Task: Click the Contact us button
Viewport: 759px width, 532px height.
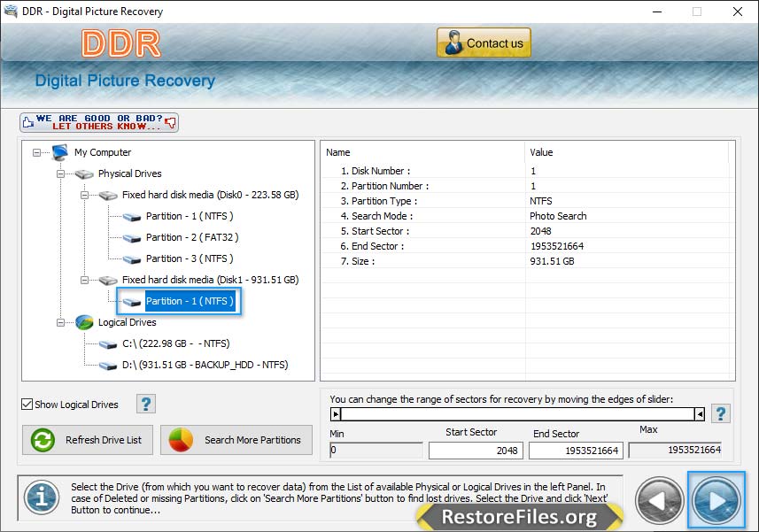Action: click(x=484, y=42)
